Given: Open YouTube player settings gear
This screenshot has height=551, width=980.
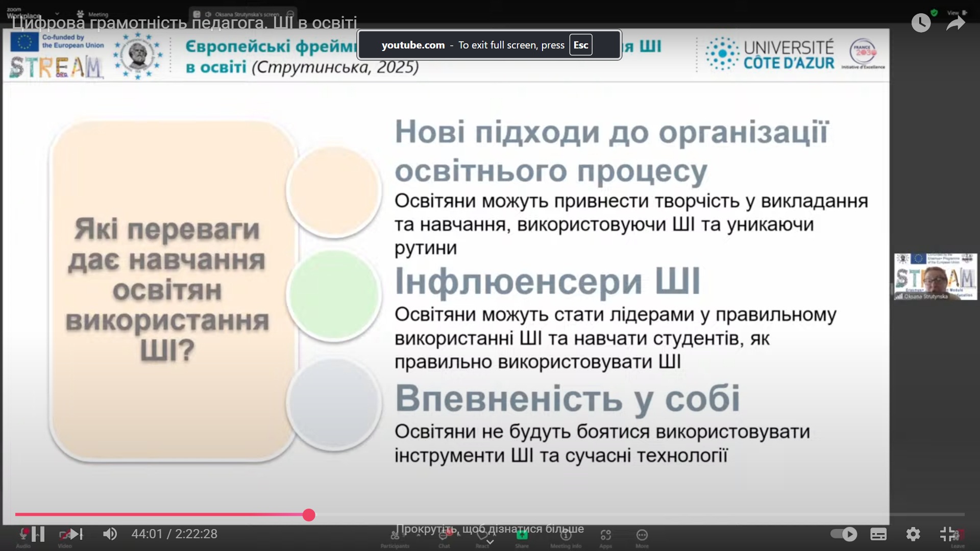Looking at the screenshot, I should pyautogui.click(x=913, y=534).
